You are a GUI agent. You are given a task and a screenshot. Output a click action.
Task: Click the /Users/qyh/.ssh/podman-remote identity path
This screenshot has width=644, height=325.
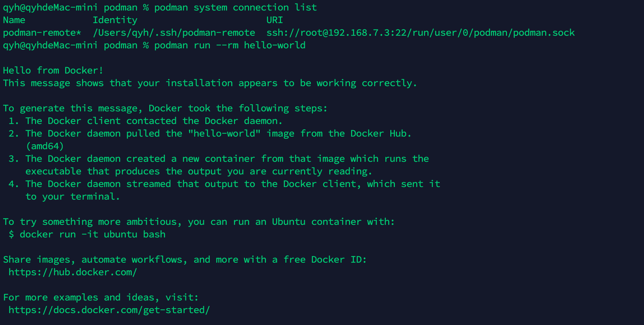pos(174,33)
